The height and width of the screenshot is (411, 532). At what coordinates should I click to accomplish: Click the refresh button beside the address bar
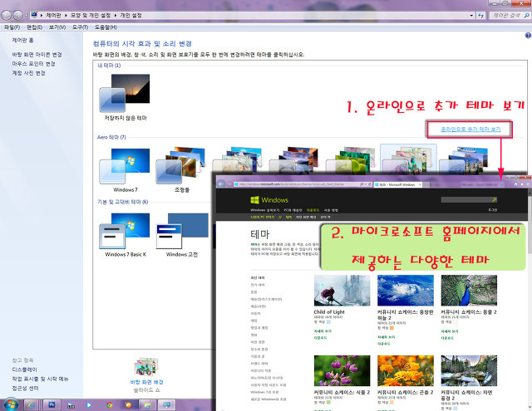(x=480, y=15)
